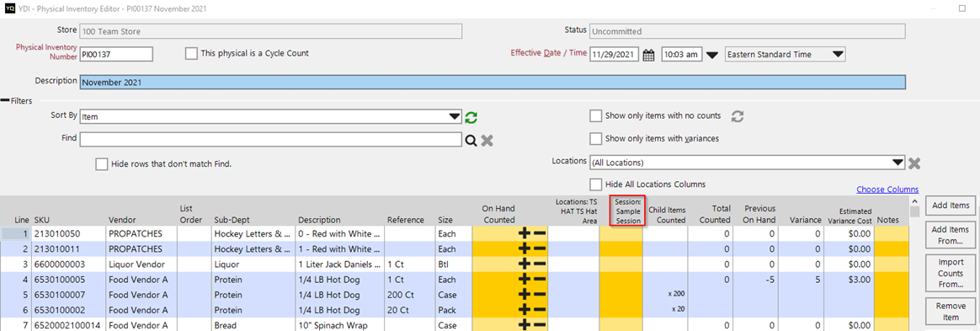Toggle This physical is a Cycle Count

pos(191,54)
